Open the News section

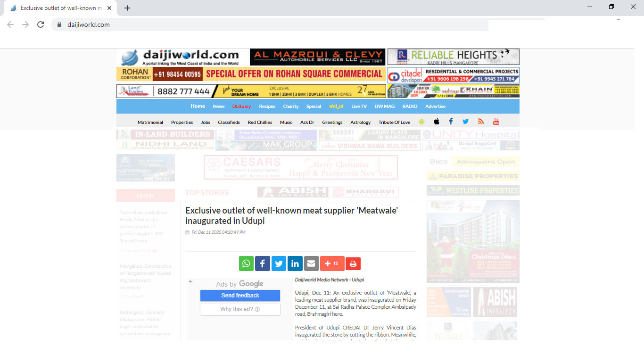click(x=219, y=107)
